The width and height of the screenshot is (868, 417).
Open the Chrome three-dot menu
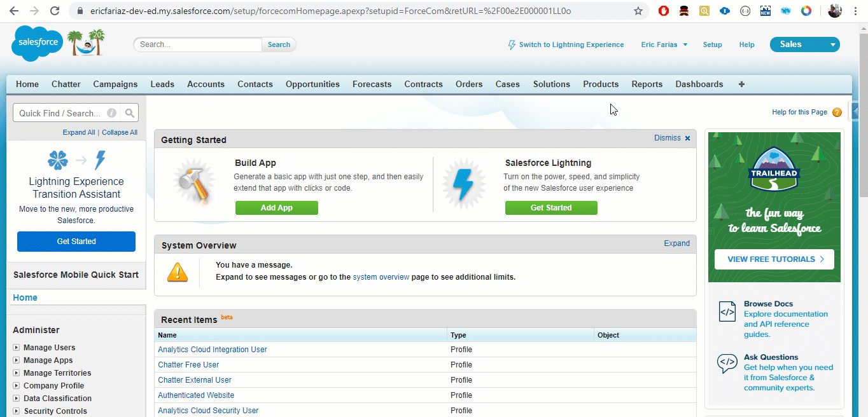(x=855, y=11)
